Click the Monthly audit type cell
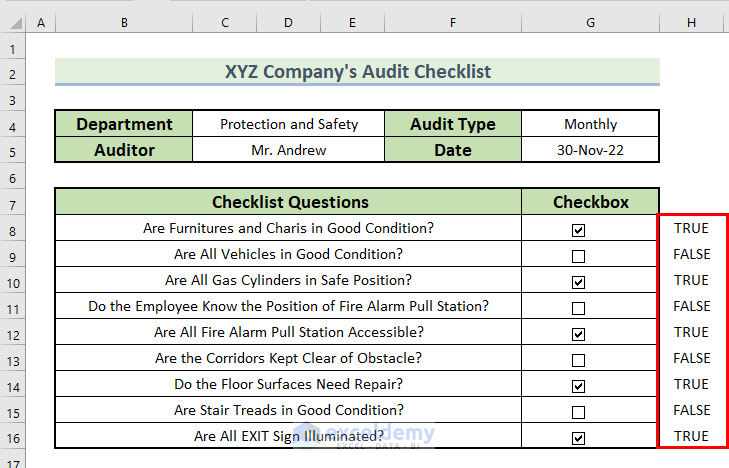Viewport: 729px width, 468px height. [x=590, y=125]
